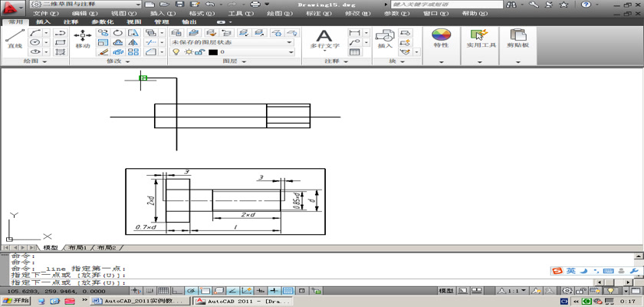The height and width of the screenshot is (307, 644).
Task: Expand the Modify (修改) panel
Action: tap(118, 61)
